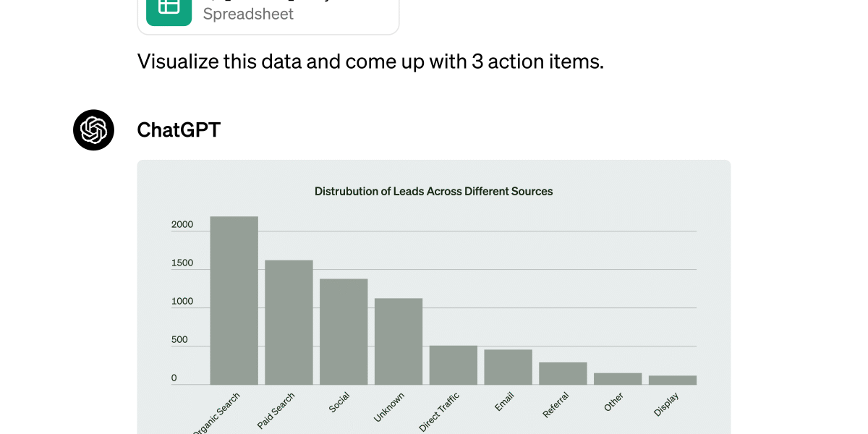Screen dimensions: 868x434
Task: Select the Organic Search bar
Action: coord(234,300)
